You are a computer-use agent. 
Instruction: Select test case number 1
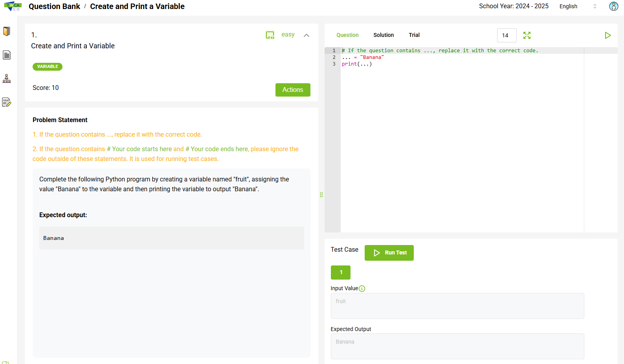point(341,273)
